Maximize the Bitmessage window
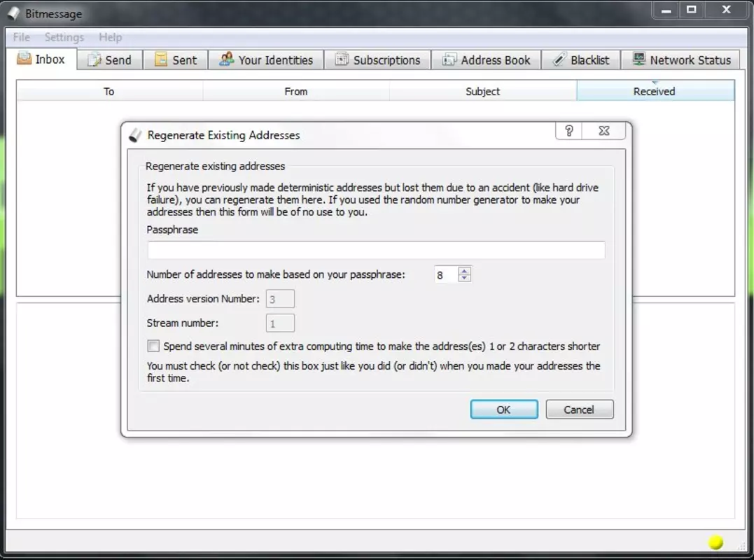 pyautogui.click(x=692, y=10)
